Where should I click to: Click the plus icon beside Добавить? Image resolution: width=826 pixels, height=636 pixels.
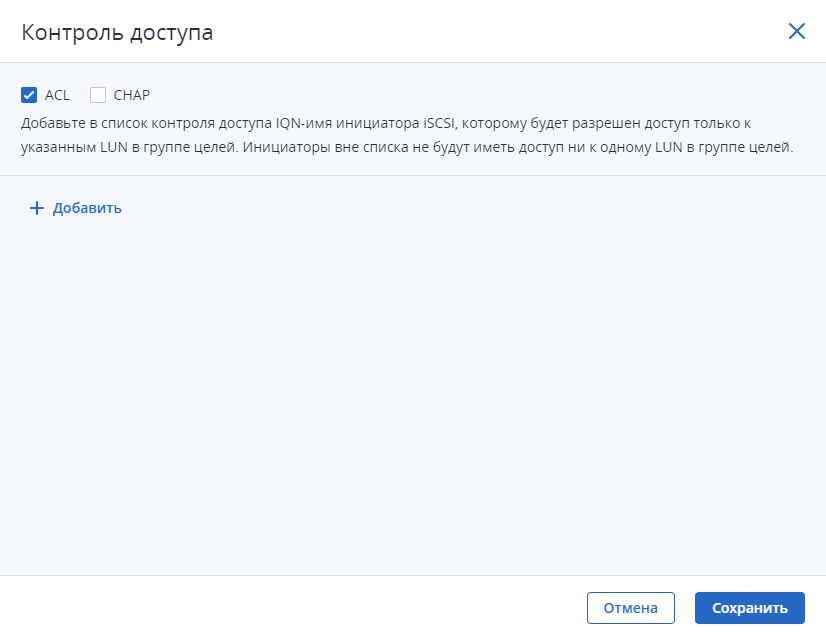point(37,208)
